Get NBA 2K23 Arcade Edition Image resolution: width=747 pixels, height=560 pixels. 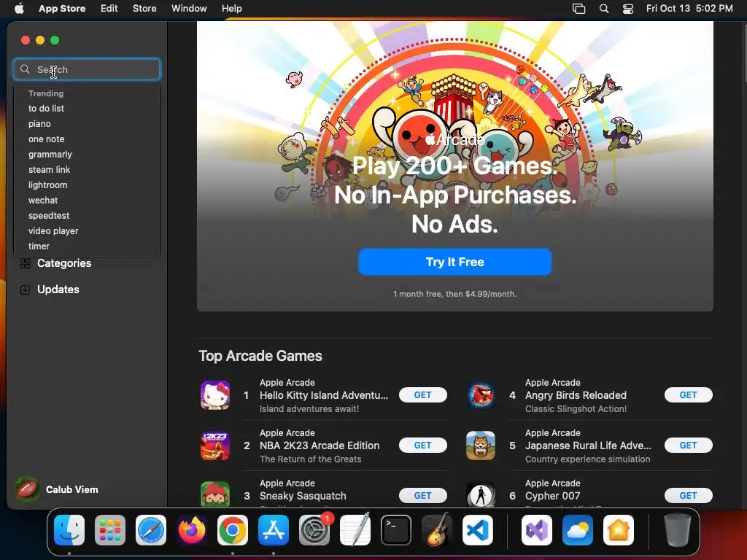pos(422,446)
